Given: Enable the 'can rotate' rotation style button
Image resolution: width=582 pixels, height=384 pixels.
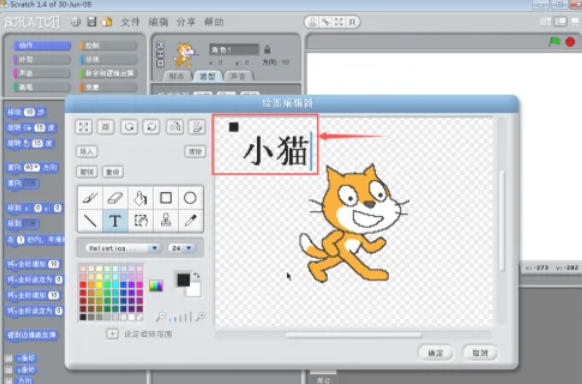Looking at the screenshot, I should (x=160, y=45).
